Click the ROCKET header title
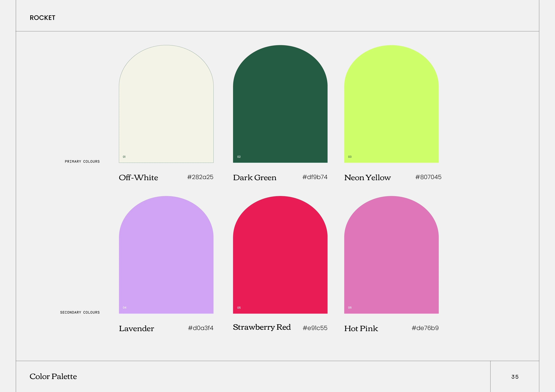555x392 pixels. 43,18
